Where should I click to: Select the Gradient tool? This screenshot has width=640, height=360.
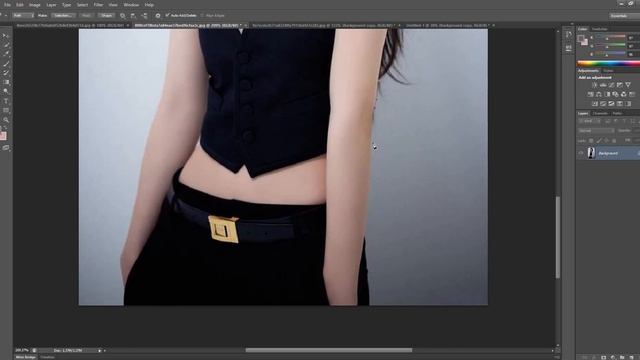point(6,82)
